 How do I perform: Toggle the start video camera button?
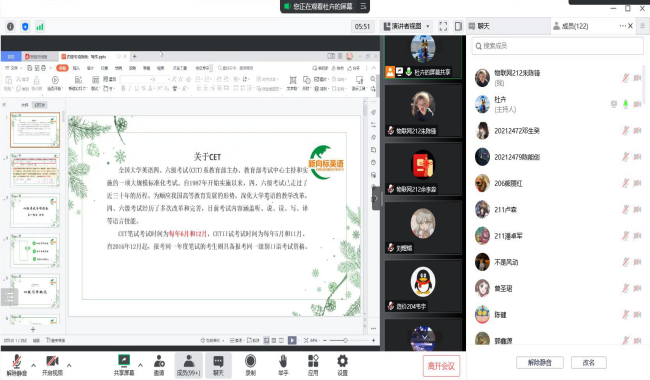52,365
